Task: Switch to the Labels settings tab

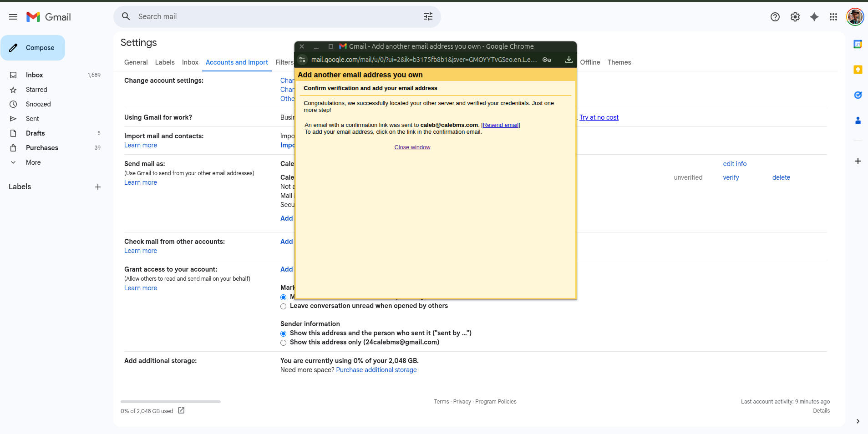Action: (x=165, y=62)
